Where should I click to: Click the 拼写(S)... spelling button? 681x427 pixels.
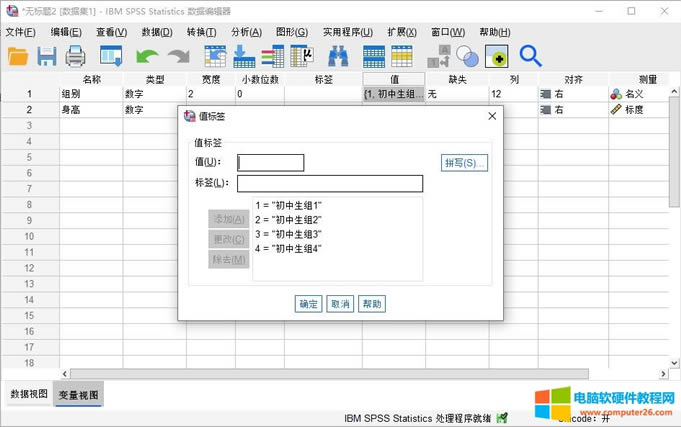[464, 162]
